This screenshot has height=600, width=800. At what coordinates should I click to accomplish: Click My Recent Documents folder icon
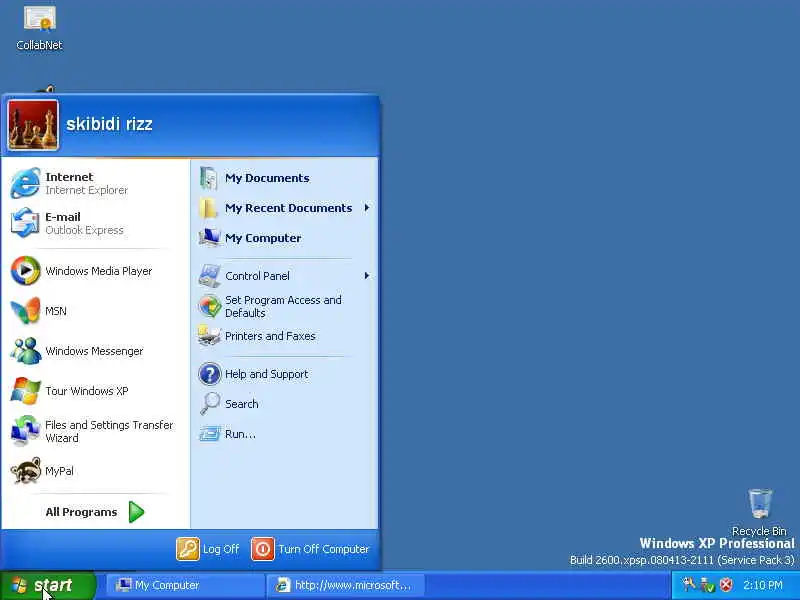(x=209, y=208)
